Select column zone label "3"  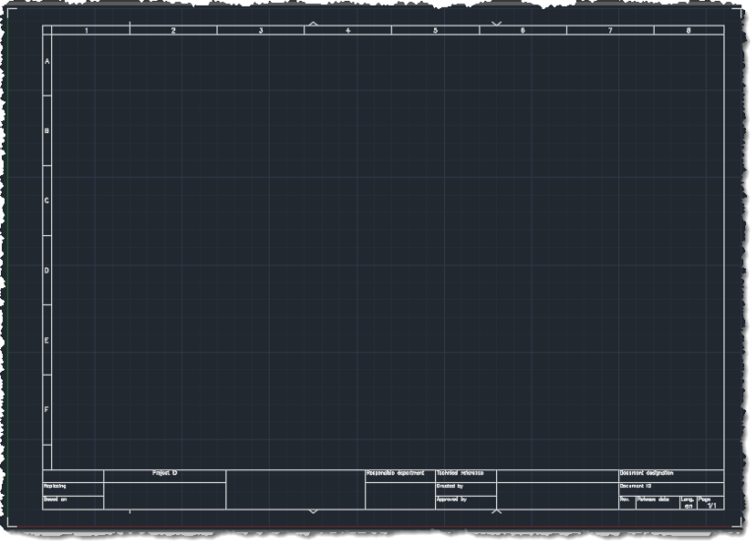[261, 30]
